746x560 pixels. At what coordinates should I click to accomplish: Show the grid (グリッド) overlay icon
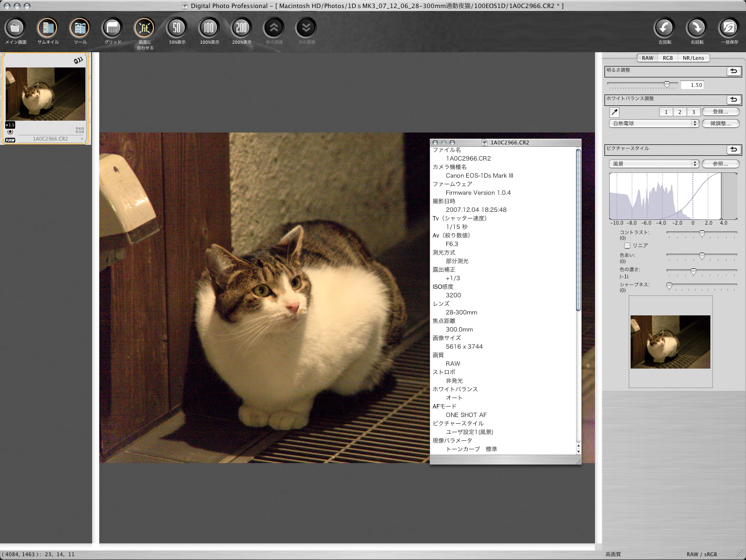click(x=112, y=28)
